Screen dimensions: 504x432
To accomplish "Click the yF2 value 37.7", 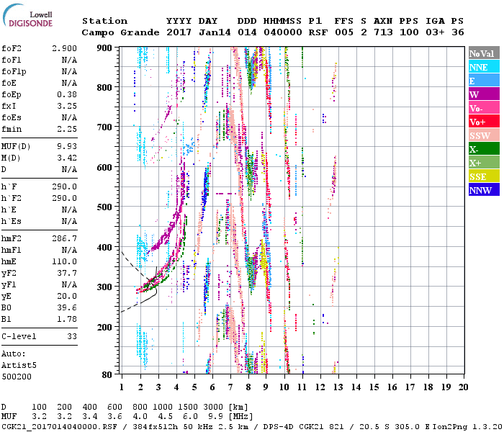I will click(67, 273).
